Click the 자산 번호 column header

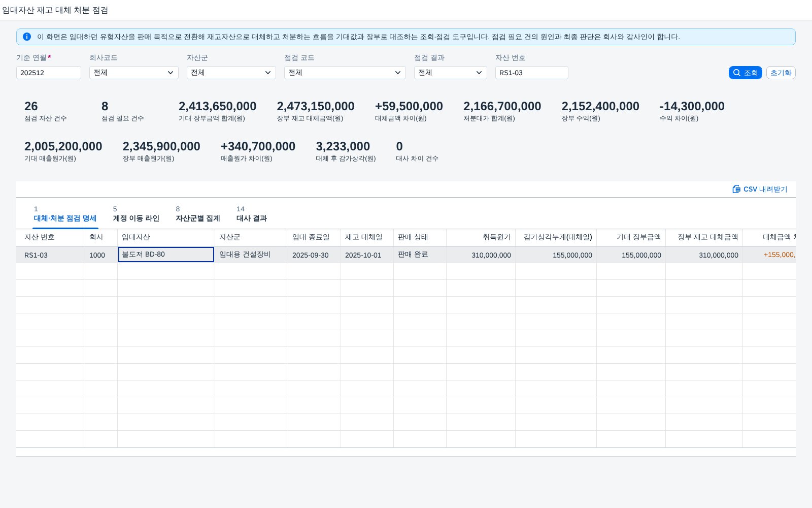[x=51, y=237]
